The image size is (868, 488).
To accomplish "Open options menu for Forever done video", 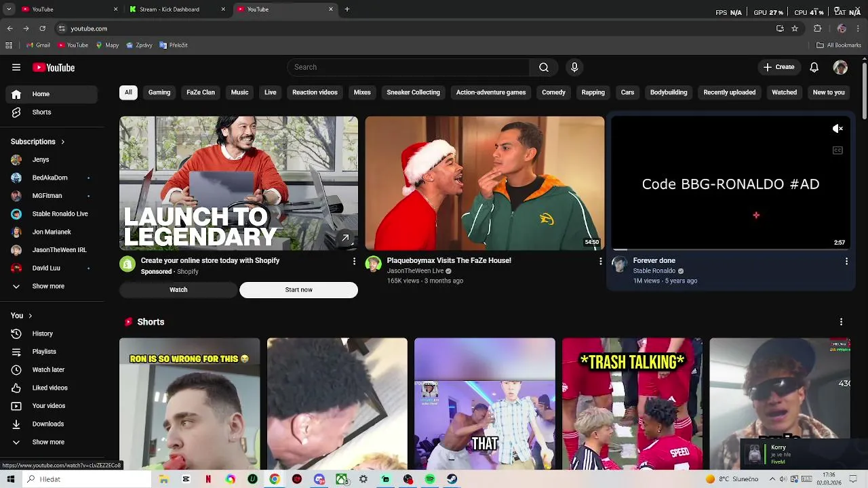I will (x=846, y=261).
